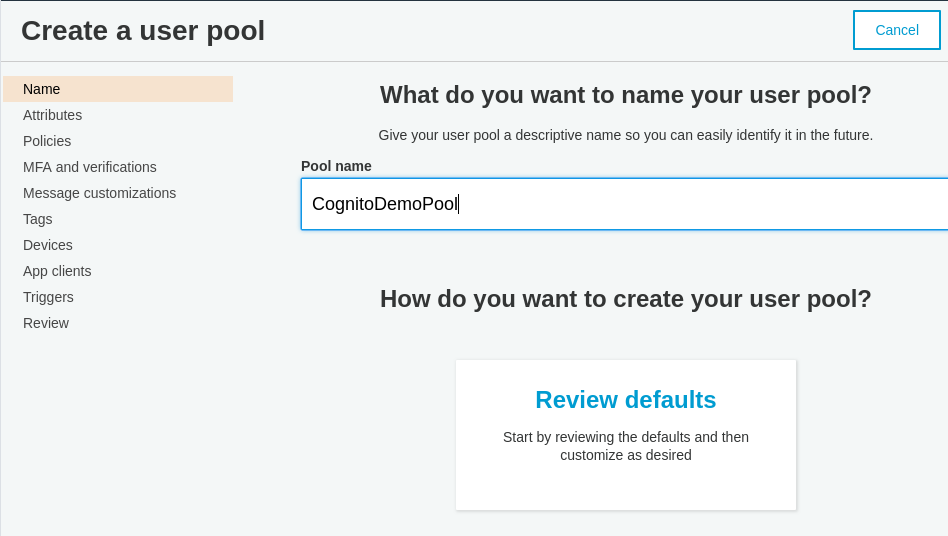Click the descriptive name help text
Viewport: 948px width, 536px height.
(x=626, y=135)
